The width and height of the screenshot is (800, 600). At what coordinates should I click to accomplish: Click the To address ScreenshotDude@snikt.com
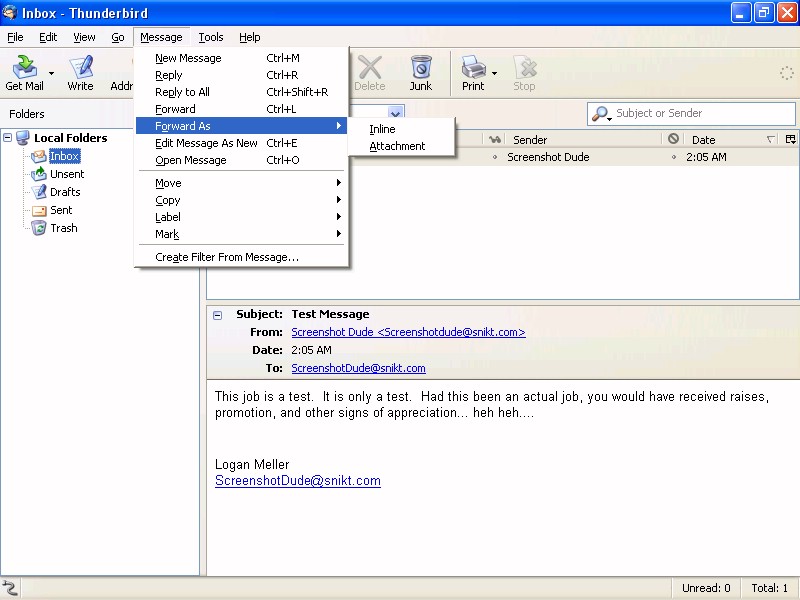pos(358,368)
